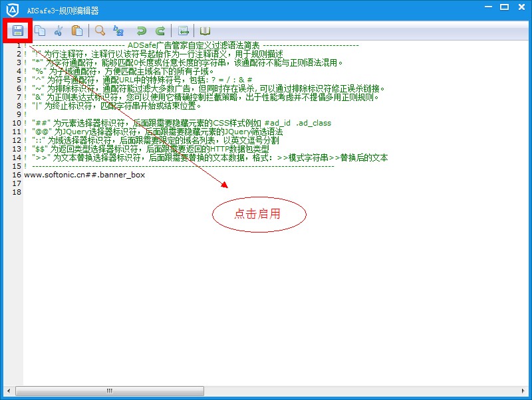Image resolution: width=532 pixels, height=400 pixels.
Task: Open the help book icon
Action: (205, 31)
